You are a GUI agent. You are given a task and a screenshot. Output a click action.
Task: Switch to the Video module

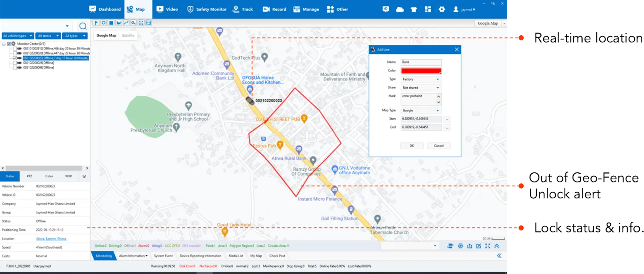167,9
